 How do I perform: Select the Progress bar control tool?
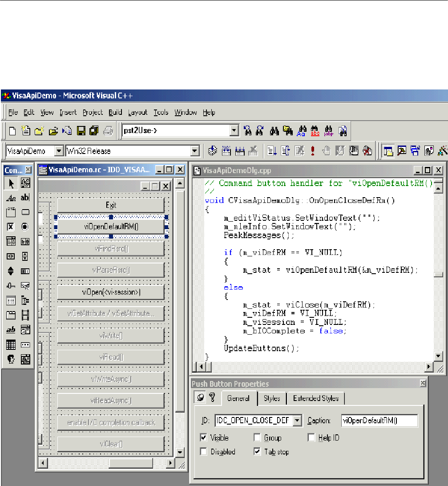pos(25,271)
